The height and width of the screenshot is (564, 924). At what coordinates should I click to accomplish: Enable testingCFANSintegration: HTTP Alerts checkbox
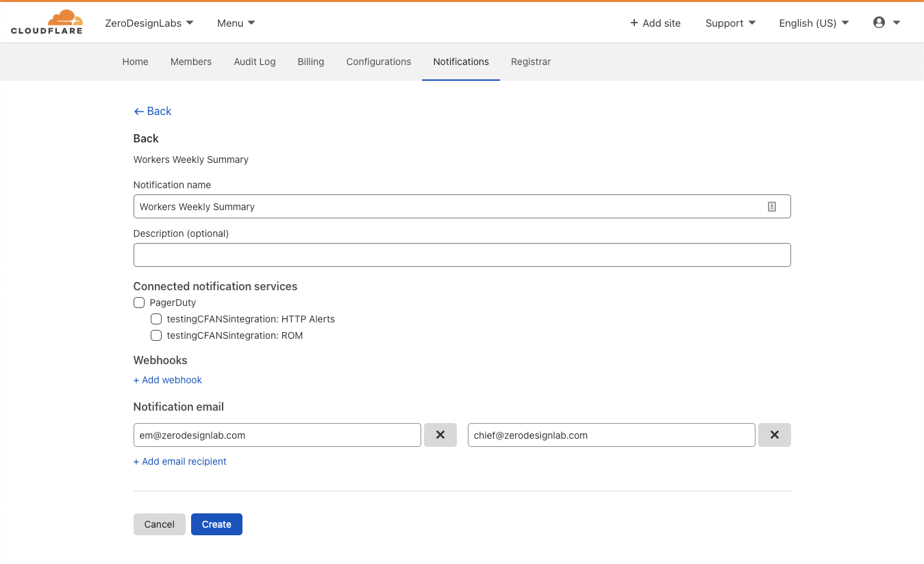click(x=156, y=319)
